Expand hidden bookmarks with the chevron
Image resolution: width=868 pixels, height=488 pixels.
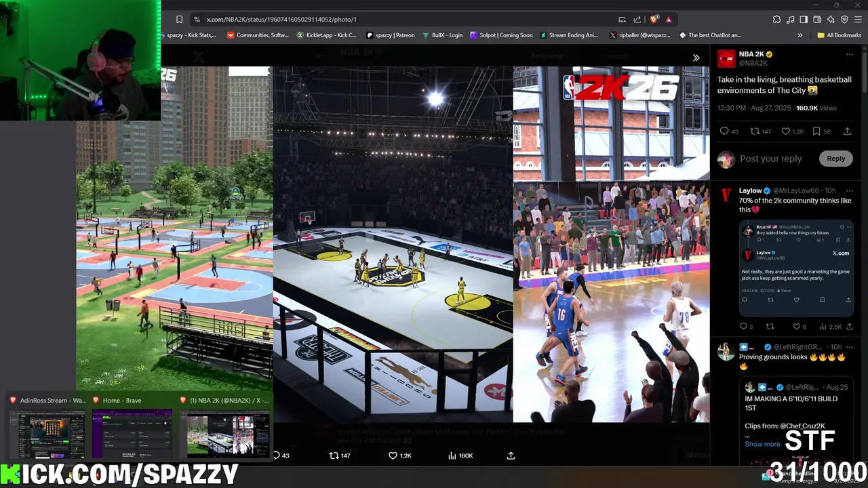(x=800, y=35)
